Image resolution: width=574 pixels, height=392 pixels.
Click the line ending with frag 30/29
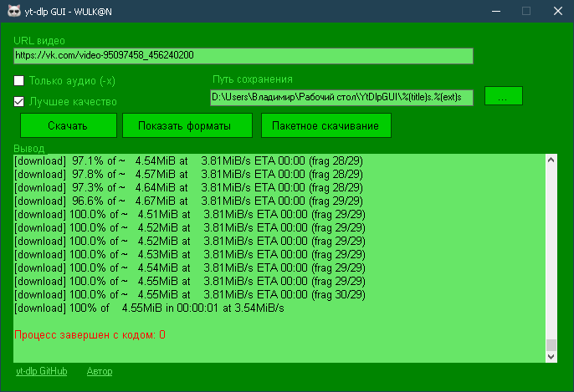(190, 294)
